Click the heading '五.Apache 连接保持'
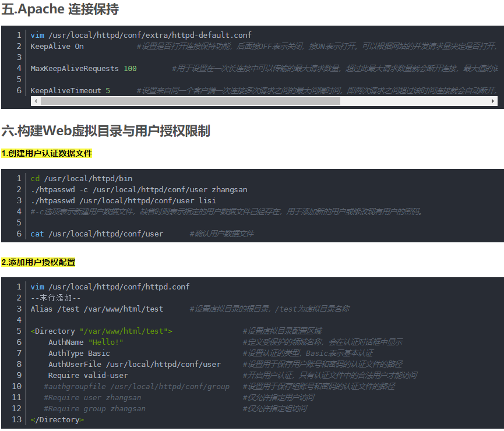The width and height of the screenshot is (504, 431). 60,9
